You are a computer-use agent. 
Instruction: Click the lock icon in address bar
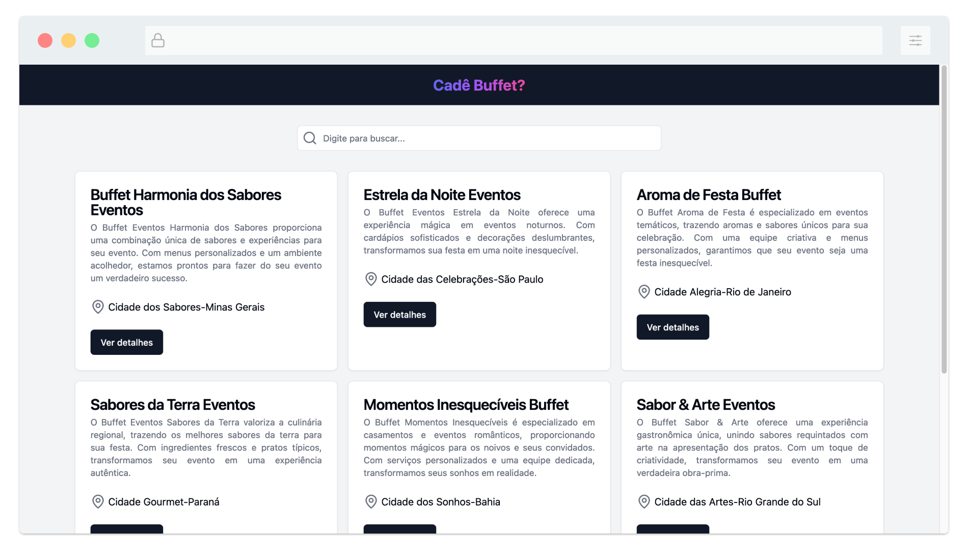coord(158,40)
